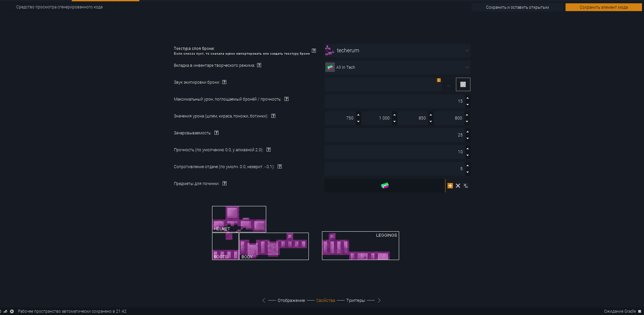
Task: Decrease max damage absorbed value 15
Action: pyautogui.click(x=467, y=104)
